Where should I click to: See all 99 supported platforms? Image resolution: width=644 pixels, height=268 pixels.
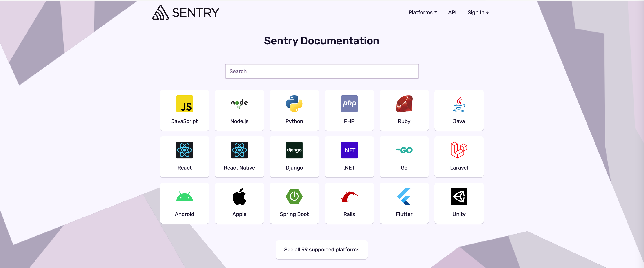click(322, 249)
